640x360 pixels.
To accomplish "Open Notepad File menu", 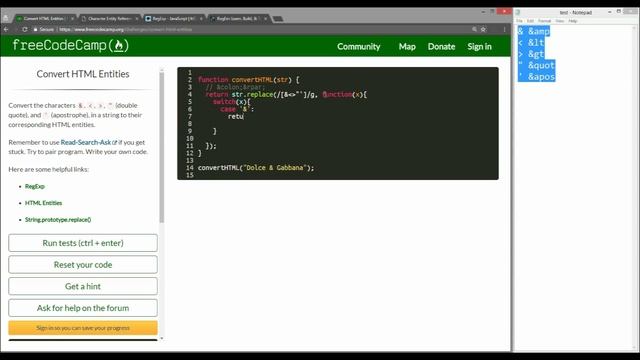I will coord(519,21).
